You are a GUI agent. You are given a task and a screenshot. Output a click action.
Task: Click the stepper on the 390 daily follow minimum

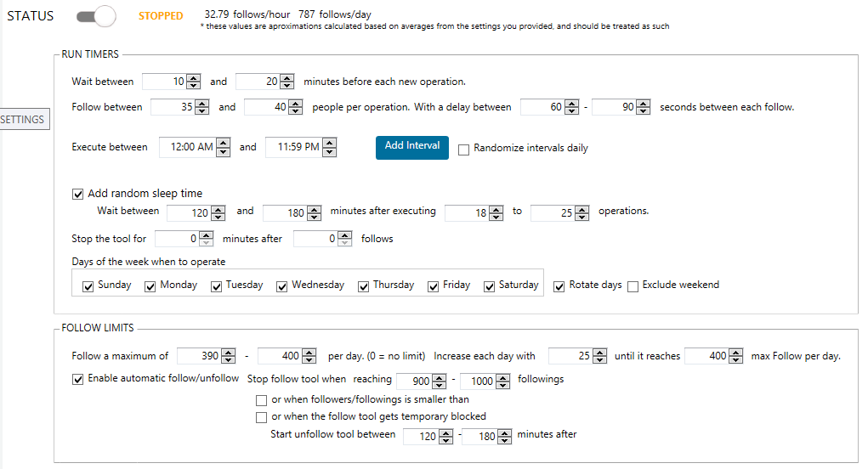[x=228, y=356]
